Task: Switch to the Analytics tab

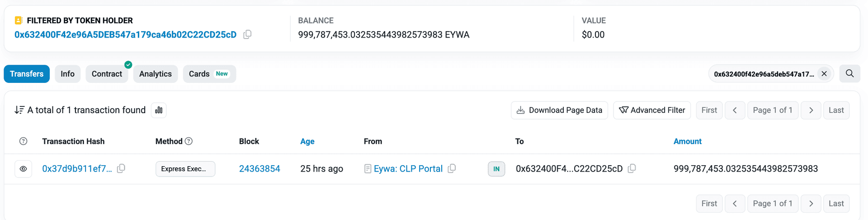Action: click(x=155, y=74)
